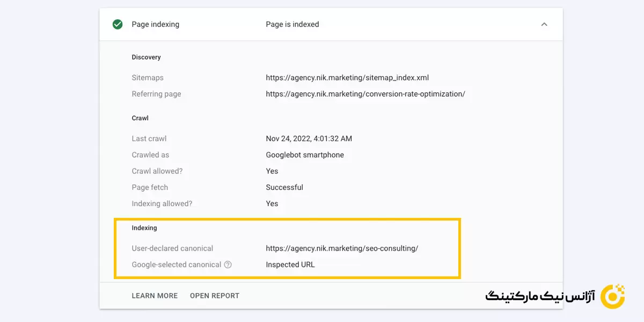The height and width of the screenshot is (322, 644).
Task: Click the yellow Nik Marketing logo icon
Action: pos(612,296)
